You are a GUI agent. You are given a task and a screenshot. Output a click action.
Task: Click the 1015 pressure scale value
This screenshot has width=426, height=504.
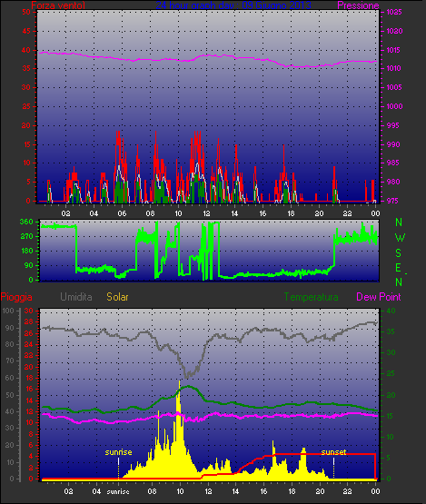[393, 50]
